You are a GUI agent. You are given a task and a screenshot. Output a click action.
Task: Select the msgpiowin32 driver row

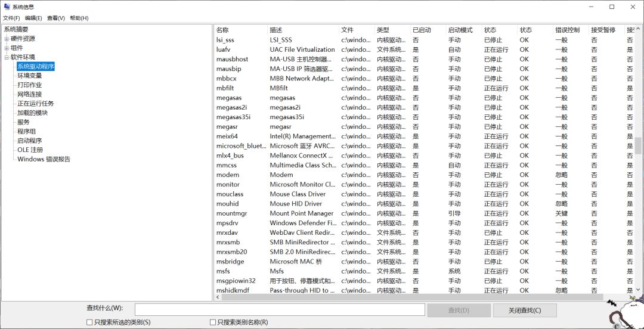[x=425, y=281]
